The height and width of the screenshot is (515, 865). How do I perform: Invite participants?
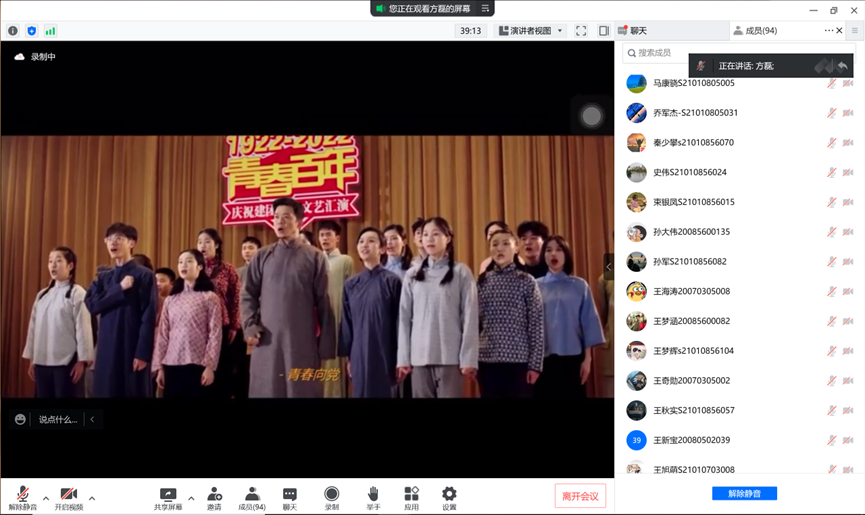coord(214,498)
